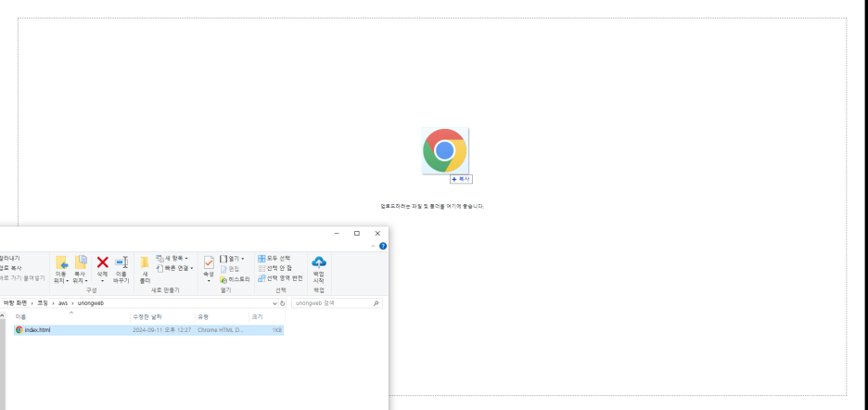The width and height of the screenshot is (868, 410).
Task: Click '바탕 화면' in the breadcrumb path
Action: (x=16, y=303)
